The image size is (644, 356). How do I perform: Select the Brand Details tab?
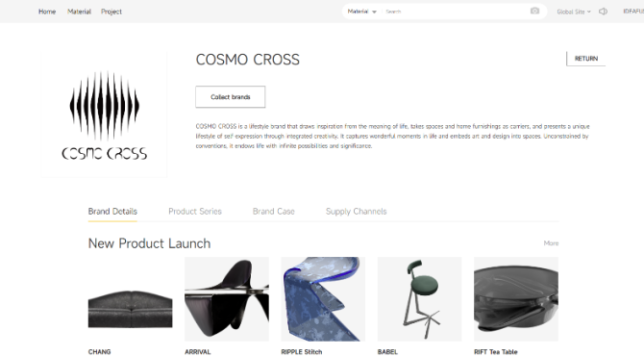[x=112, y=212]
